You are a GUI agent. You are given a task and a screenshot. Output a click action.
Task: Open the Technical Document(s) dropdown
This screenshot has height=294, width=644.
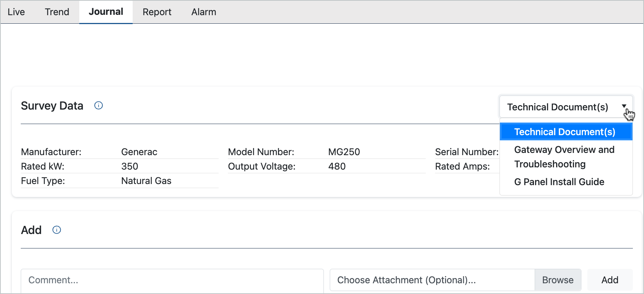tap(565, 107)
